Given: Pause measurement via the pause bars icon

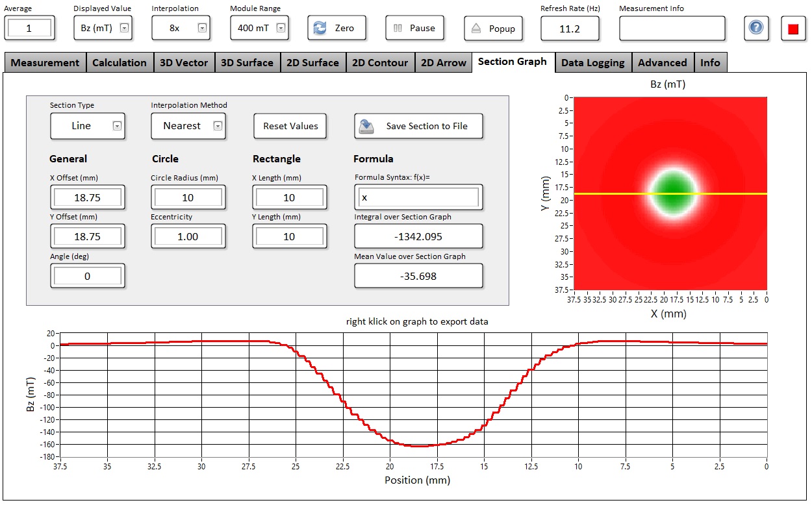Looking at the screenshot, I should click(399, 27).
